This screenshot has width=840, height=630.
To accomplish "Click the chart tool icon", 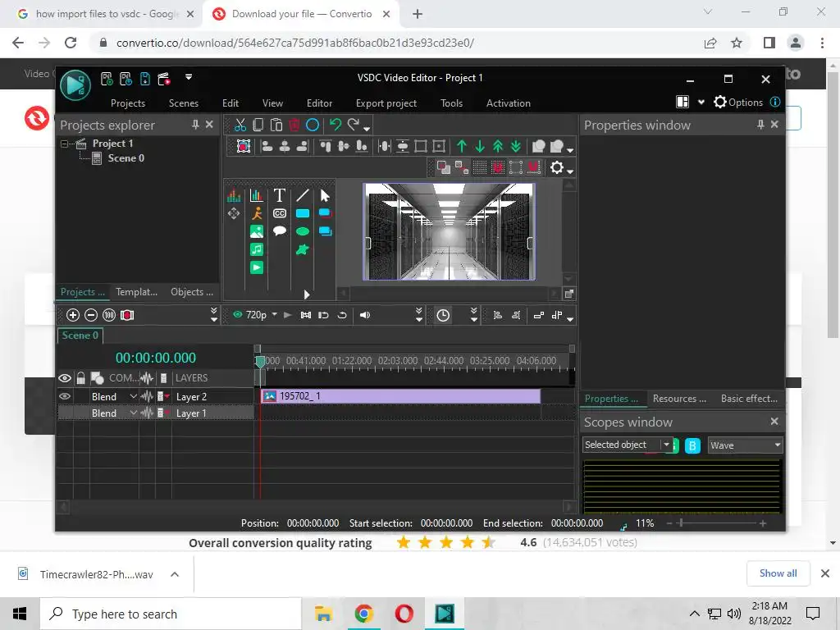I will pyautogui.click(x=257, y=195).
